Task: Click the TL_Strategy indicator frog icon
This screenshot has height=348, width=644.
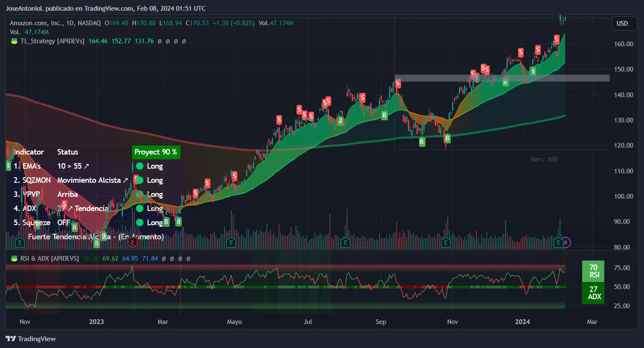Action: pos(14,41)
